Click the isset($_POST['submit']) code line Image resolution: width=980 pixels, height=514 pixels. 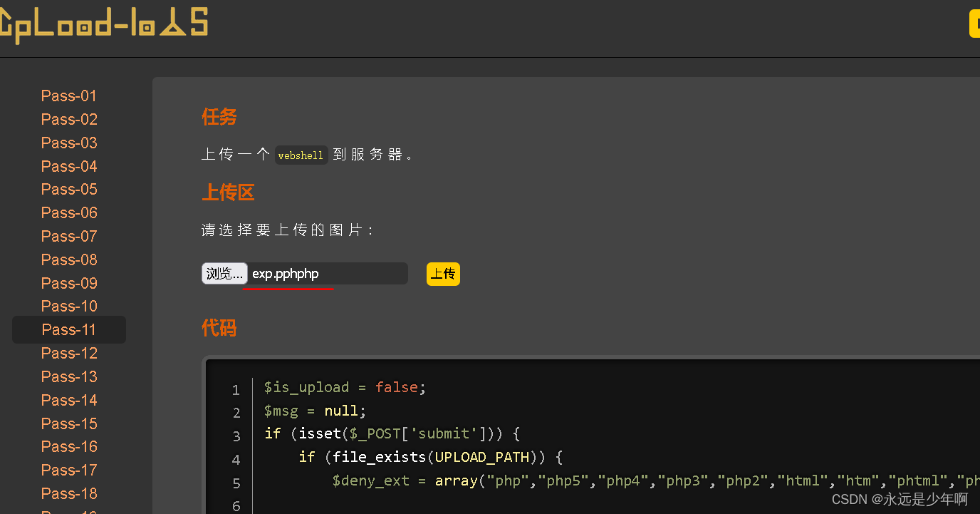point(392,433)
